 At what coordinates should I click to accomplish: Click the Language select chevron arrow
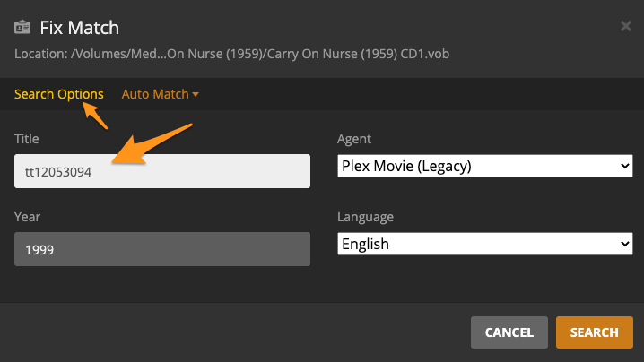pyautogui.click(x=625, y=244)
